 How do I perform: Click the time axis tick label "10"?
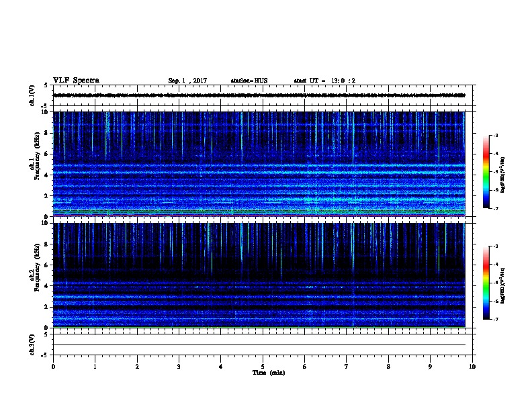click(x=472, y=367)
